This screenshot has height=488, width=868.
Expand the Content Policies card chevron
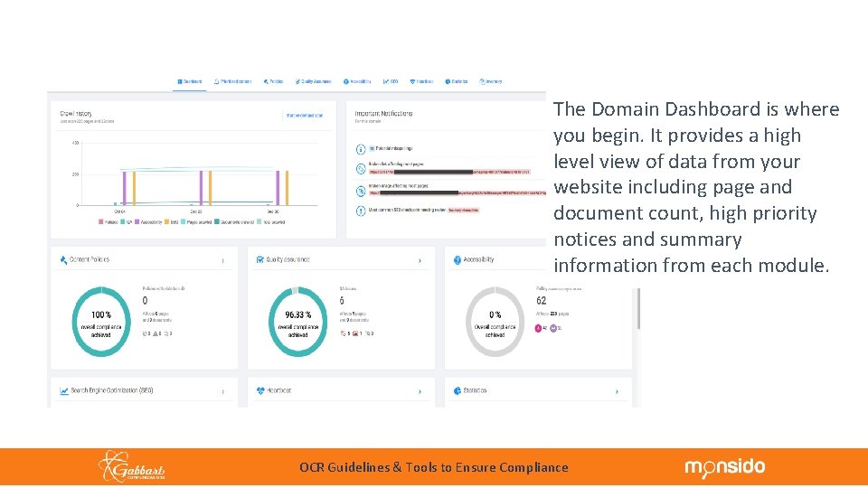tap(223, 260)
